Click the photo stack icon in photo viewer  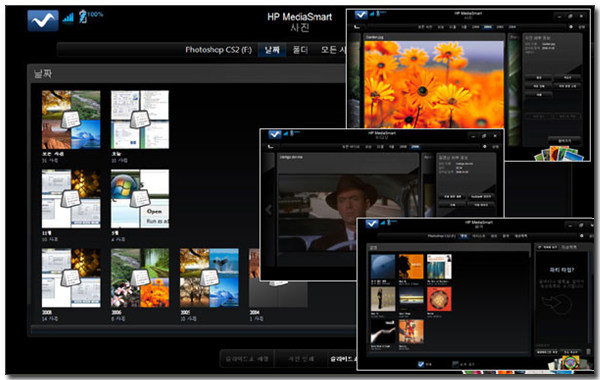pos(559,153)
